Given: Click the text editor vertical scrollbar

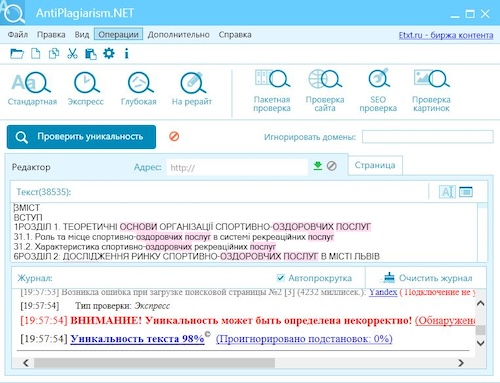Looking at the screenshot, I should 482,232.
